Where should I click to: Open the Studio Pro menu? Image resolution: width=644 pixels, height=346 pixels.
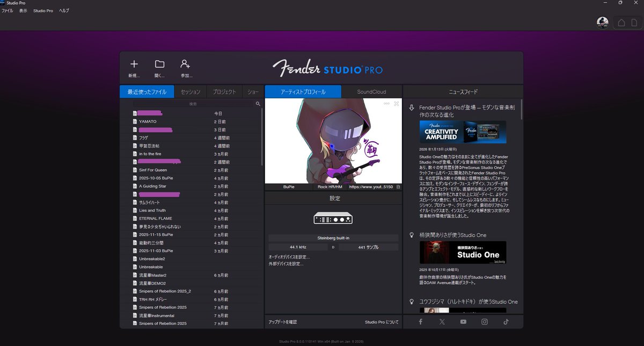click(43, 11)
